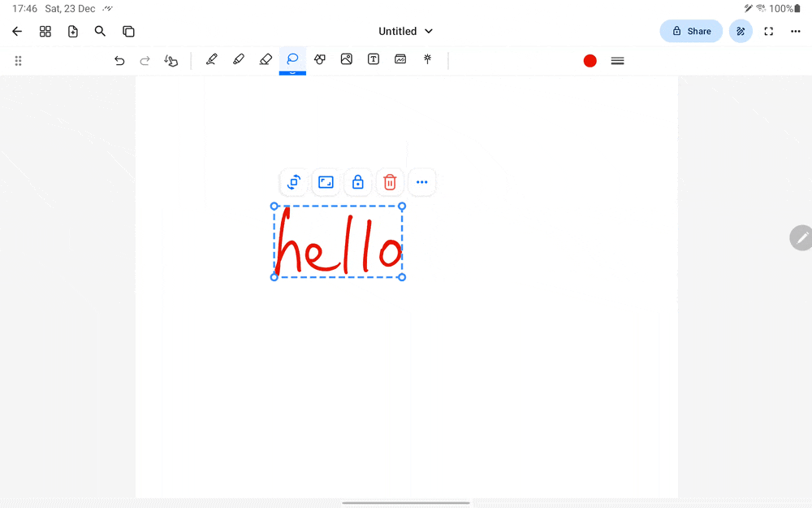Image resolution: width=812 pixels, height=508 pixels.
Task: Open the red color swatch
Action: [x=590, y=61]
